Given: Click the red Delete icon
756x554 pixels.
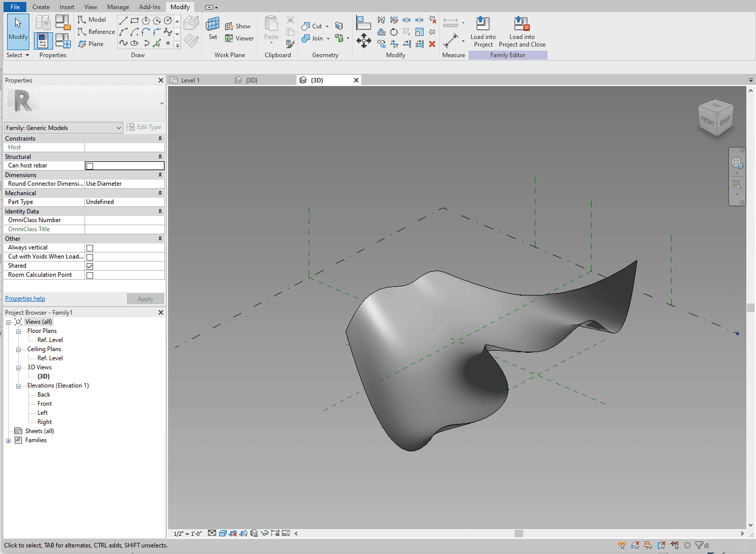Looking at the screenshot, I should tap(432, 44).
